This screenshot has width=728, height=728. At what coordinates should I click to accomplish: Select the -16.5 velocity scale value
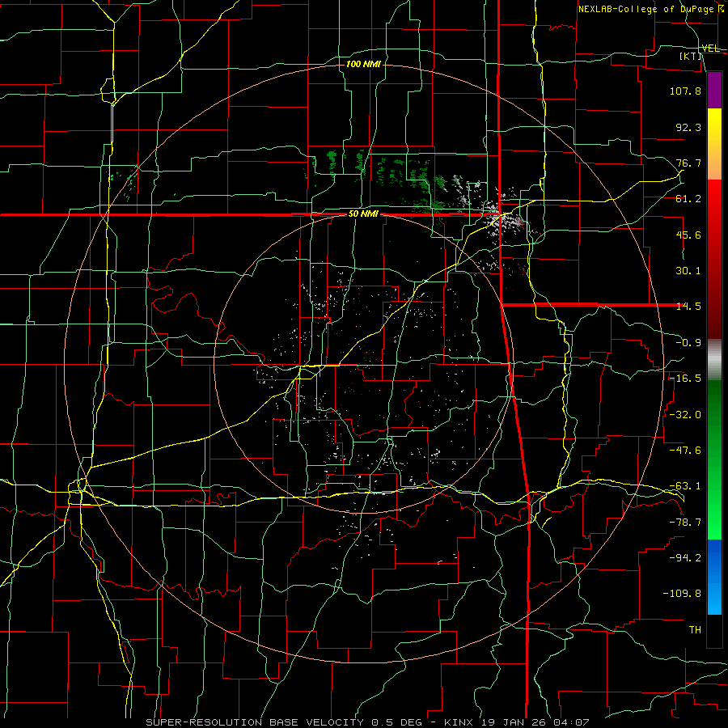685,379
